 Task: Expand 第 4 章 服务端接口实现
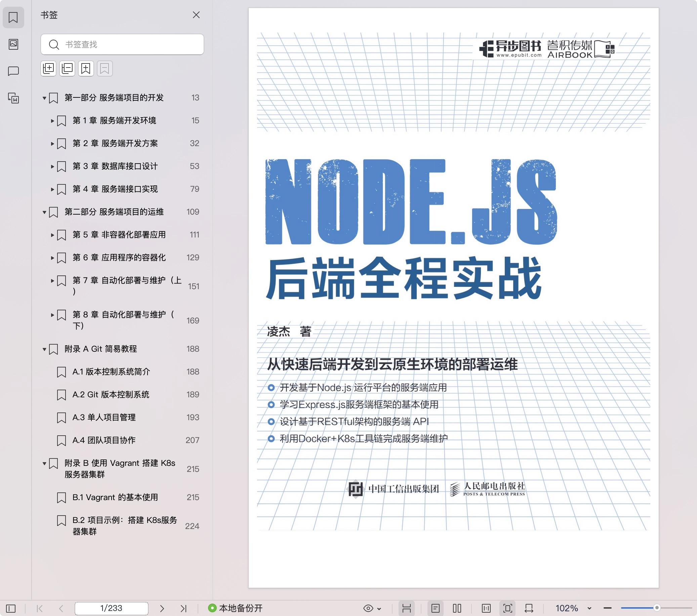pos(52,189)
